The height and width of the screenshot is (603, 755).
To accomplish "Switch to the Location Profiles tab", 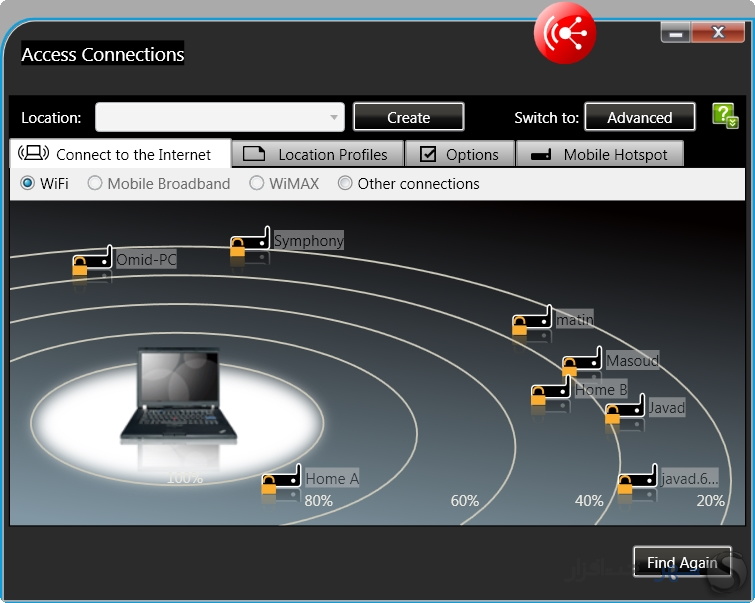I will (318, 154).
